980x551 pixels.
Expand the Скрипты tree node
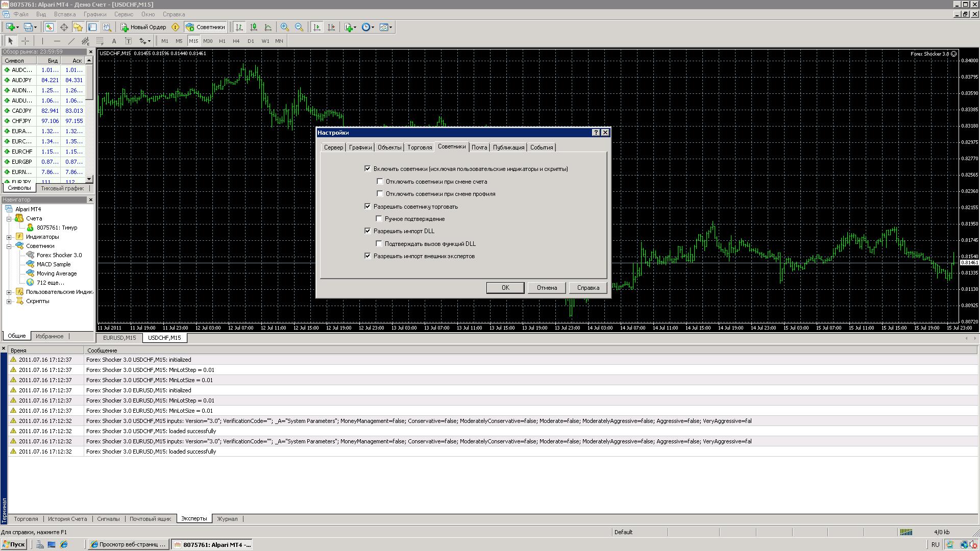tap(9, 301)
